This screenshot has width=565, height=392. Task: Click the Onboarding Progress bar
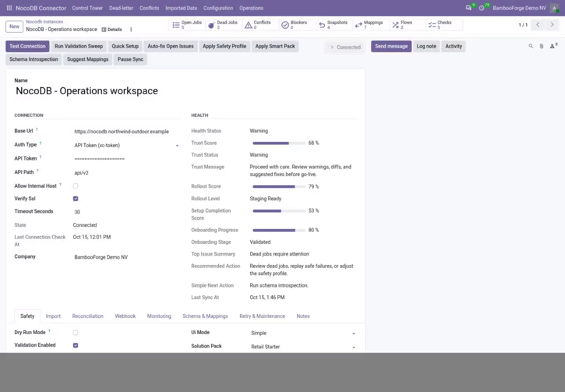pyautogui.click(x=279, y=230)
